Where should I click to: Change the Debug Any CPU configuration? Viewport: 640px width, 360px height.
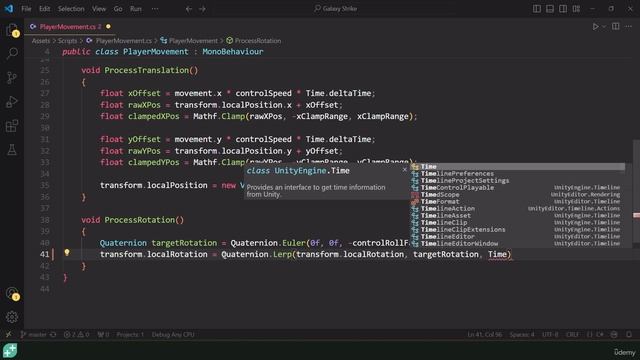click(173, 334)
